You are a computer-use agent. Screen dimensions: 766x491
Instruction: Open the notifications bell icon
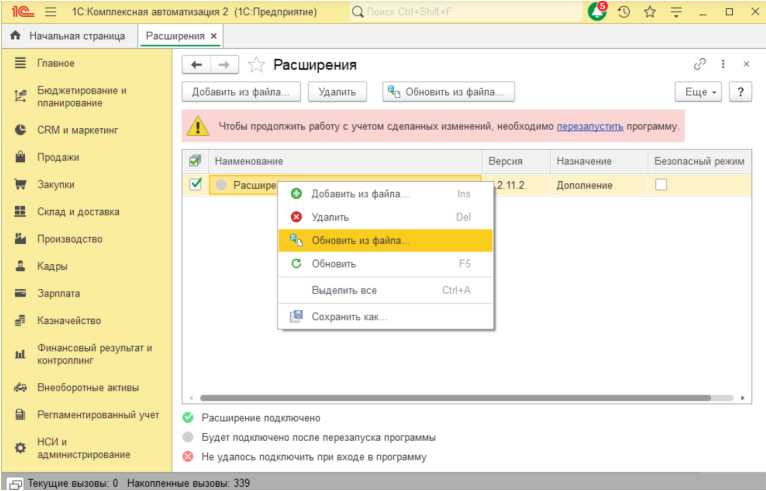tap(596, 12)
